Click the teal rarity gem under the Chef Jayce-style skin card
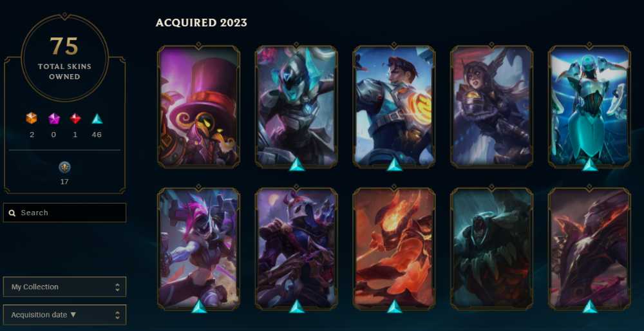The height and width of the screenshot is (331, 644). point(394,164)
